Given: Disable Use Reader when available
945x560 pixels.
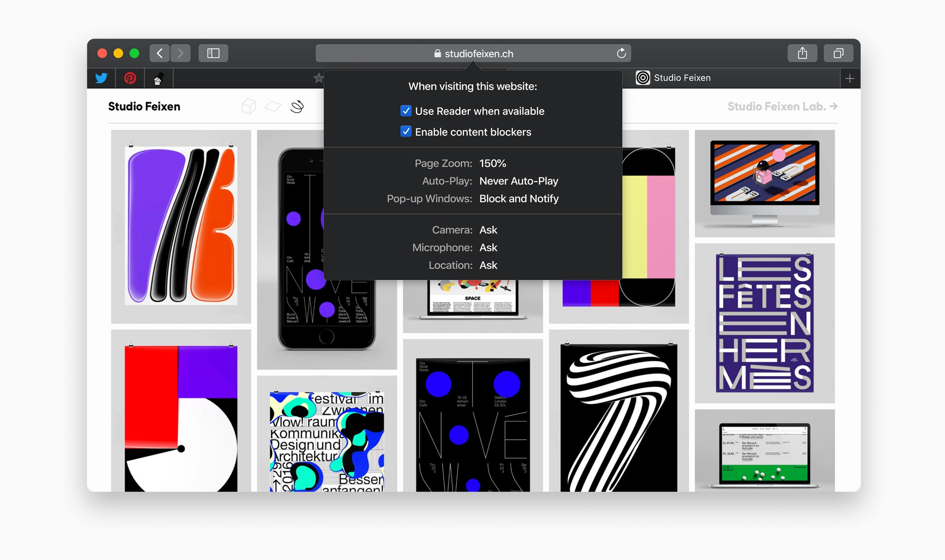Looking at the screenshot, I should pyautogui.click(x=405, y=111).
